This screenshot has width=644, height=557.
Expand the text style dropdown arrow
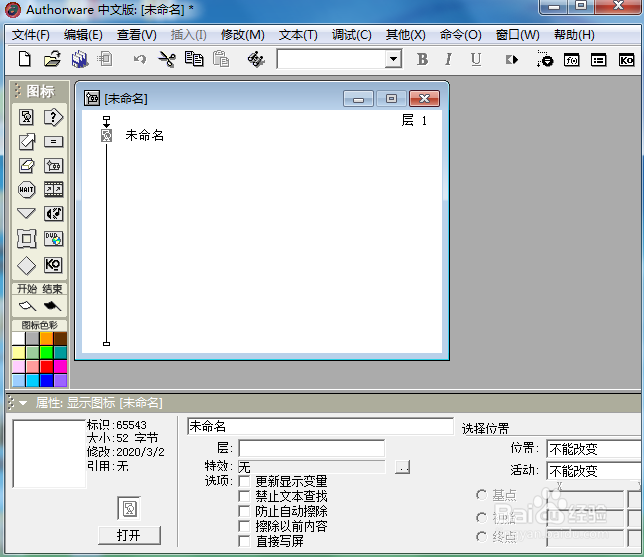click(x=393, y=60)
